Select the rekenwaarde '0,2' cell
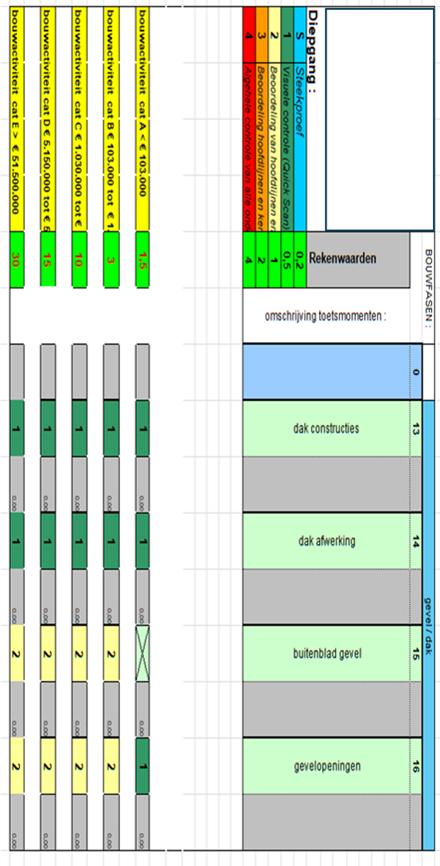The height and width of the screenshot is (866, 440). tap(300, 260)
